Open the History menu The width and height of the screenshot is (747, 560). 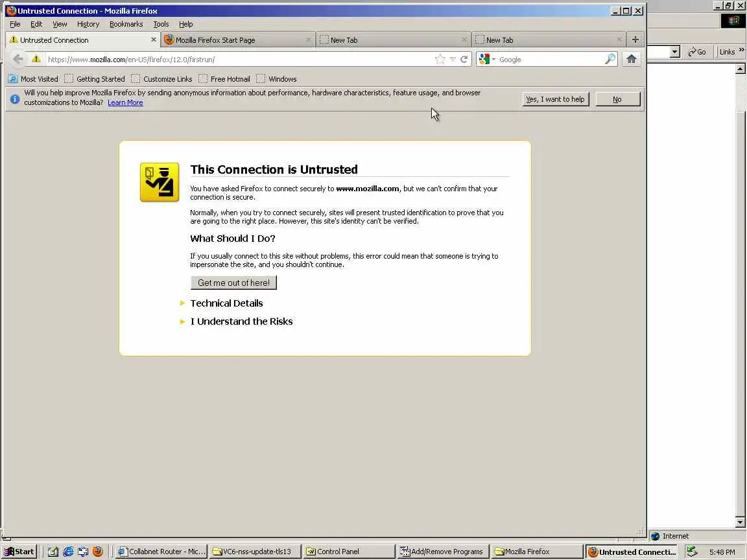[x=88, y=24]
